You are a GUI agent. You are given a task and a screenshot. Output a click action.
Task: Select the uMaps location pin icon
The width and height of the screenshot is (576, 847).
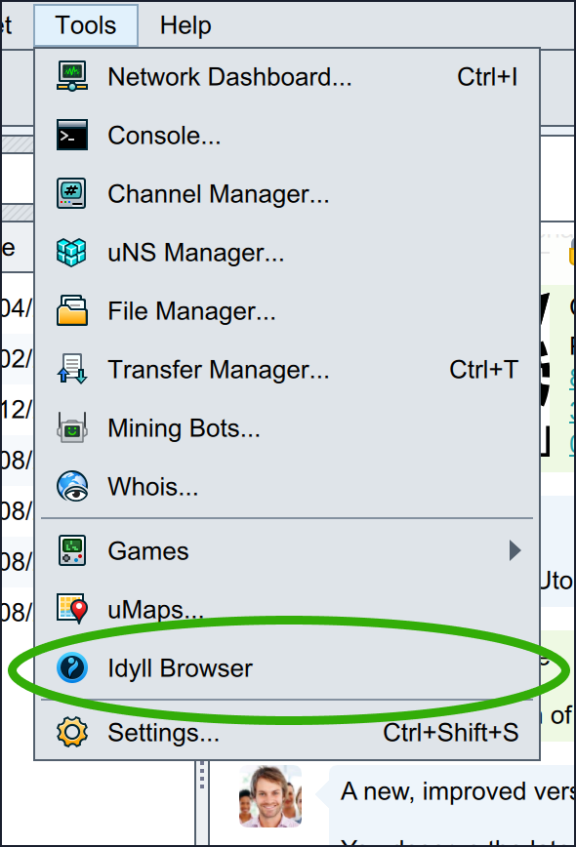tap(72, 609)
